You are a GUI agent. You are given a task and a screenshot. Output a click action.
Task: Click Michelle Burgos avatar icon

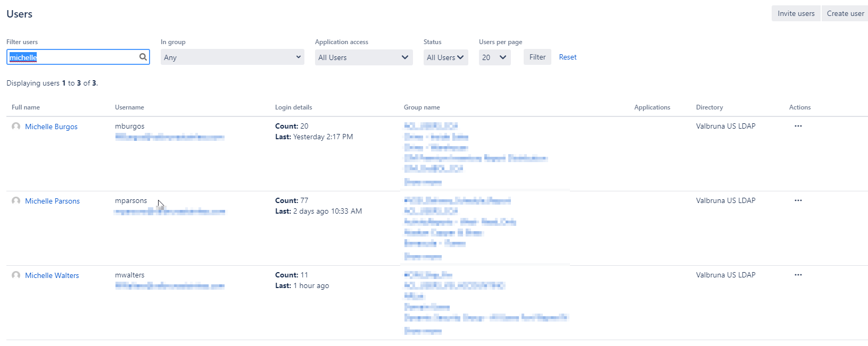coord(16,126)
